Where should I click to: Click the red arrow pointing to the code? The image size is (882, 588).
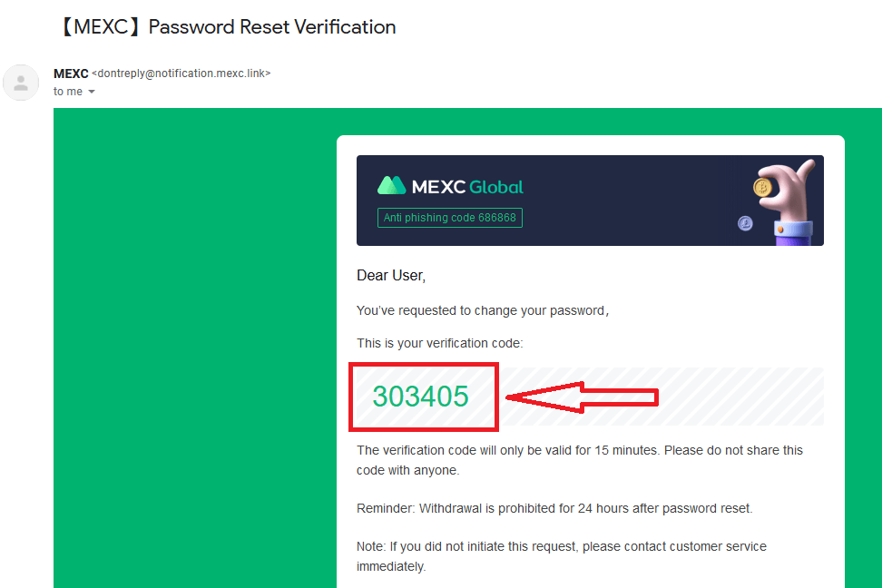[x=583, y=397]
